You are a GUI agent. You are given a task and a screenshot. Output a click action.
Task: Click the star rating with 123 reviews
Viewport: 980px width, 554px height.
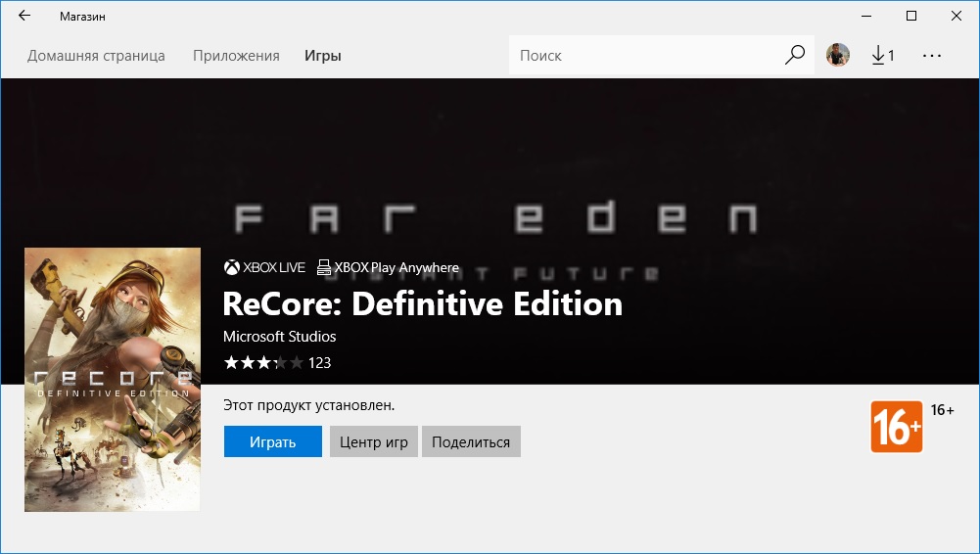(277, 362)
